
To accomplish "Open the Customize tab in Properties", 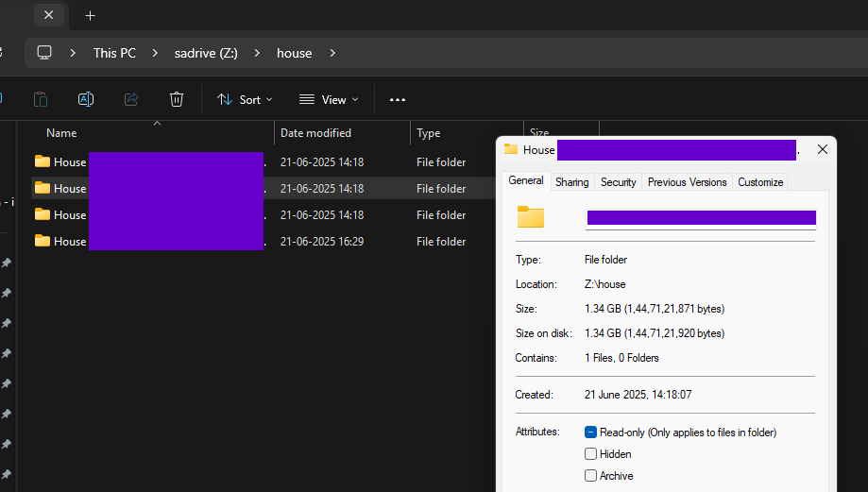I will point(760,182).
